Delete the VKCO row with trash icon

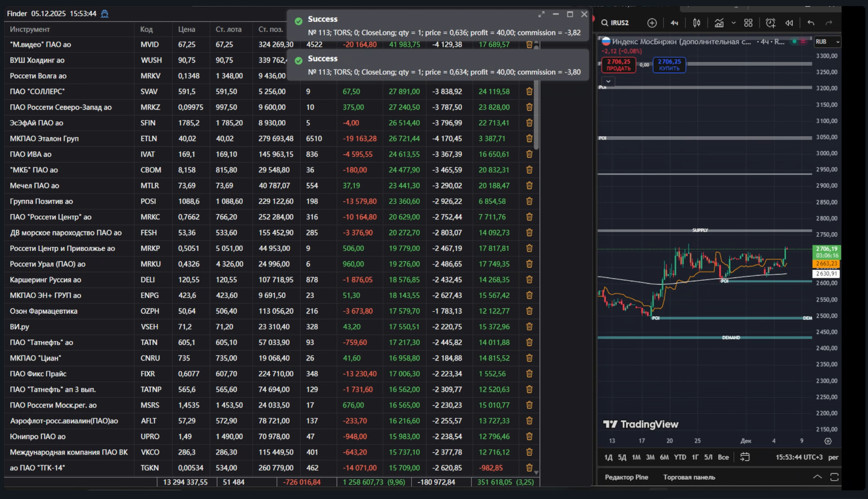(529, 452)
